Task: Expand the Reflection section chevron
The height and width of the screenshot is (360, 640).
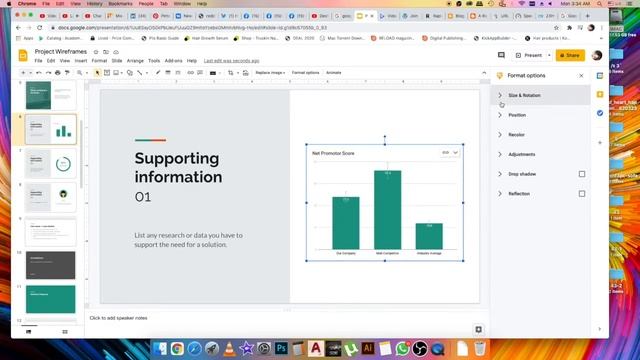Action: coord(500,193)
